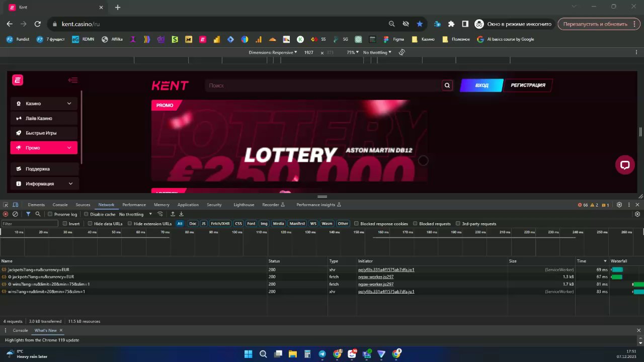Bookmark this page with the star icon
The width and height of the screenshot is (644, 362).
coord(420,24)
